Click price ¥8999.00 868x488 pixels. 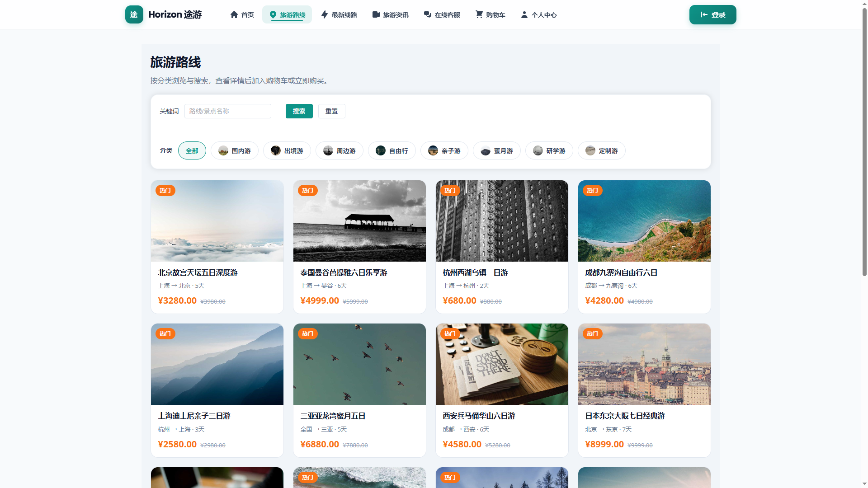604,444
